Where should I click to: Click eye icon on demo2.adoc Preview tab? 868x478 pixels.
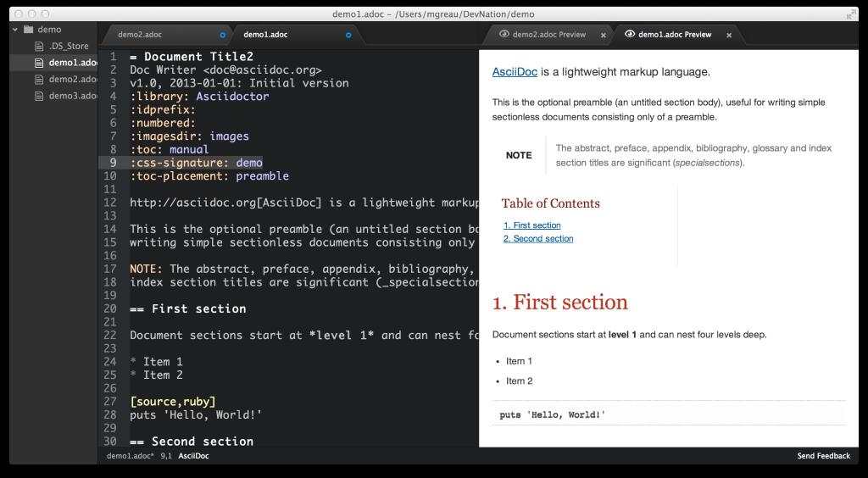pos(504,34)
